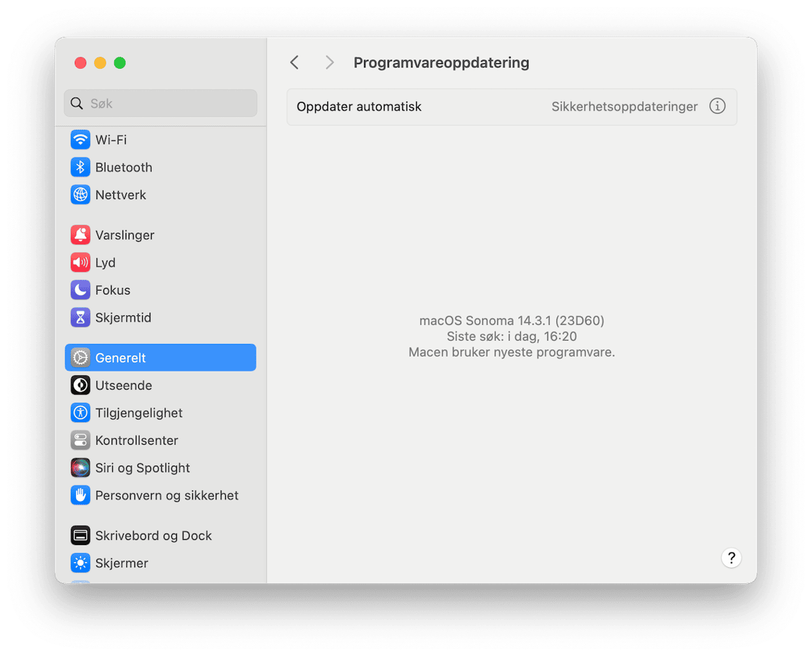Open Varslinger bell icon
812x656 pixels.
tap(80, 235)
